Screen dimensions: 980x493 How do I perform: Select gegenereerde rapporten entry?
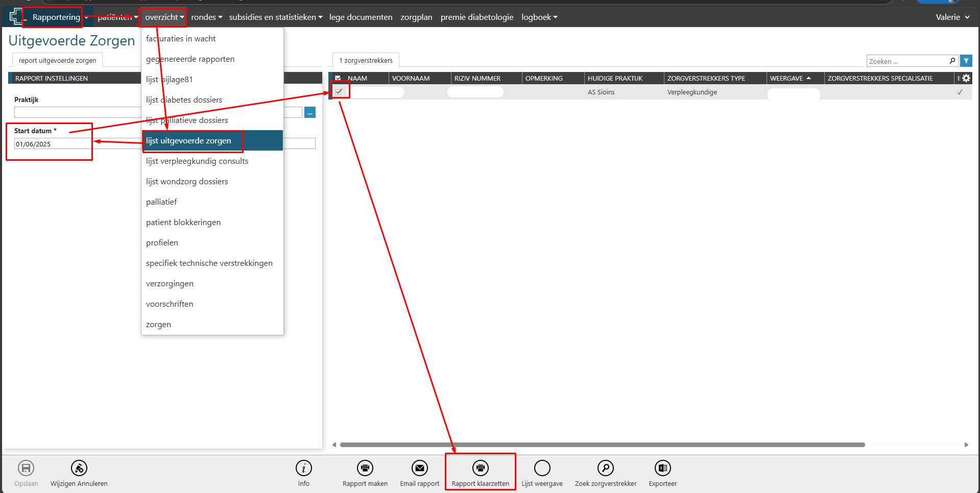click(x=212, y=59)
